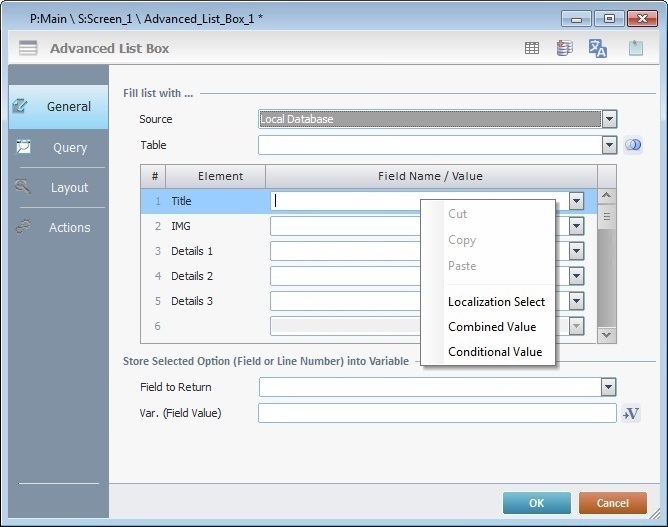Image resolution: width=668 pixels, height=527 pixels.
Task: Click the overlapping circles icon beside Table
Action: [632, 146]
